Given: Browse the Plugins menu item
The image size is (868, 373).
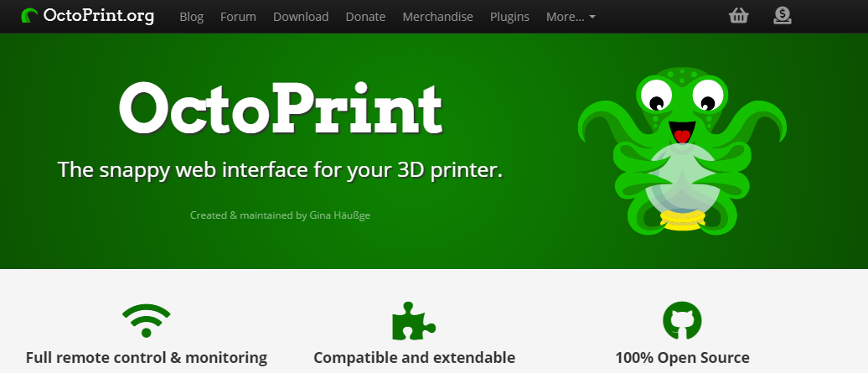Looking at the screenshot, I should coord(509,17).
